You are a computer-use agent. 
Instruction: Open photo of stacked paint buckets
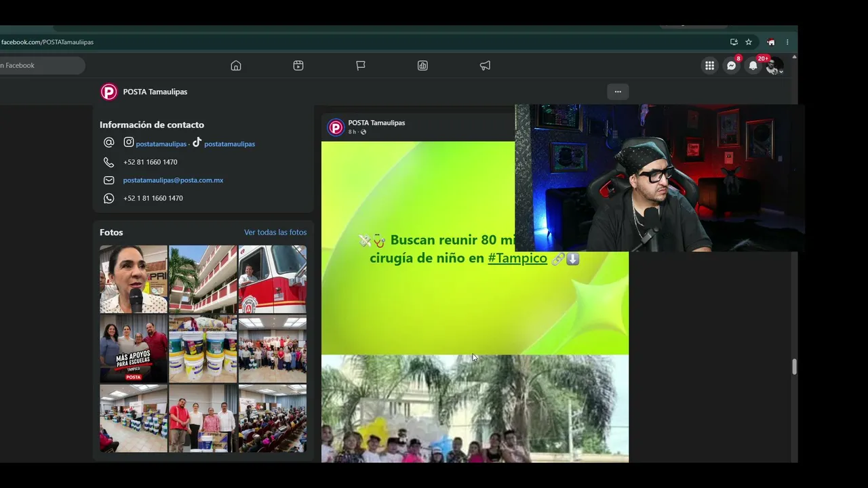click(x=203, y=349)
